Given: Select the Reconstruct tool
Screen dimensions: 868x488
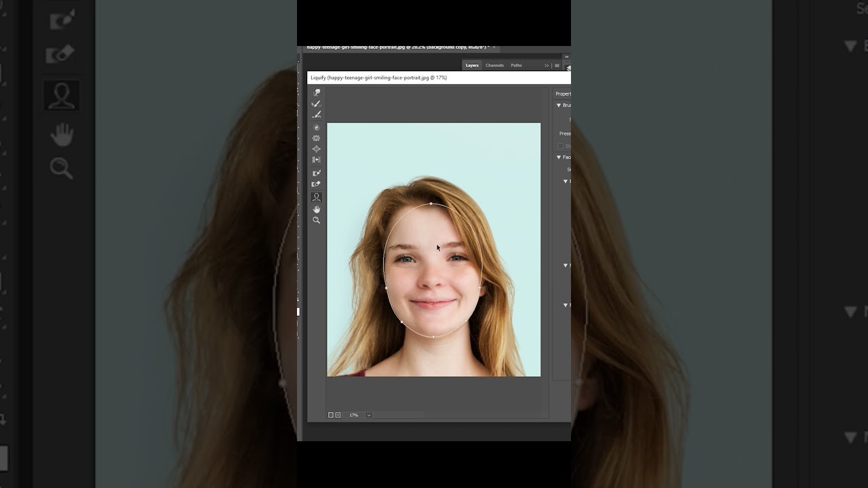Looking at the screenshot, I should pyautogui.click(x=316, y=104).
